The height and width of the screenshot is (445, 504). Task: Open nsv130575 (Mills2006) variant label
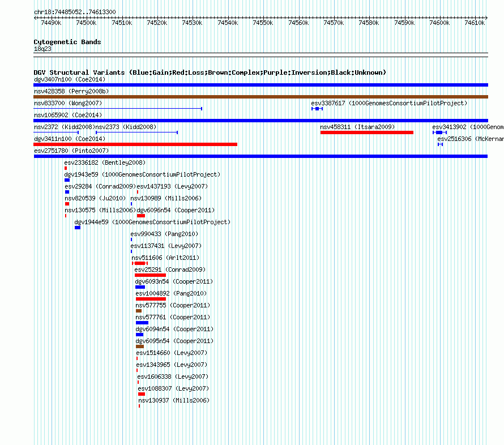click(100, 210)
